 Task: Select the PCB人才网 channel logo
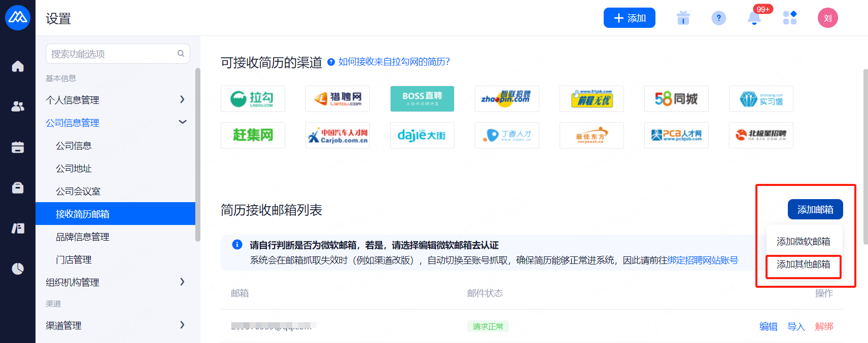pyautogui.click(x=676, y=135)
